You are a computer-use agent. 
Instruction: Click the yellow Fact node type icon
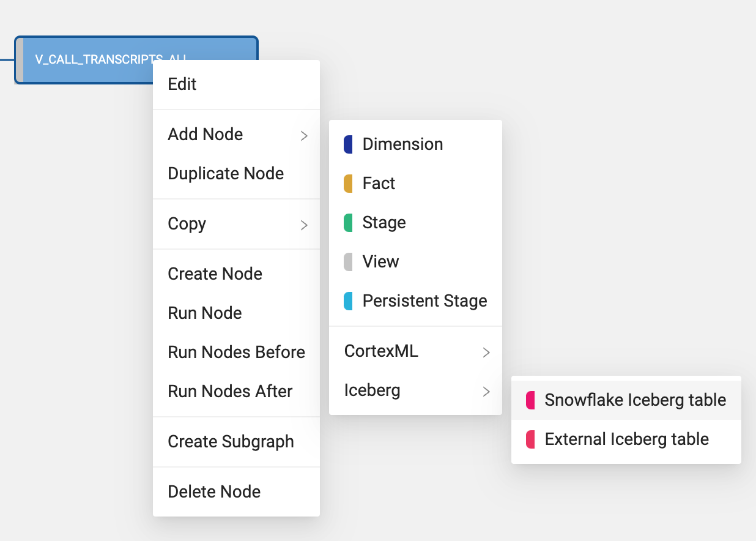tap(348, 184)
